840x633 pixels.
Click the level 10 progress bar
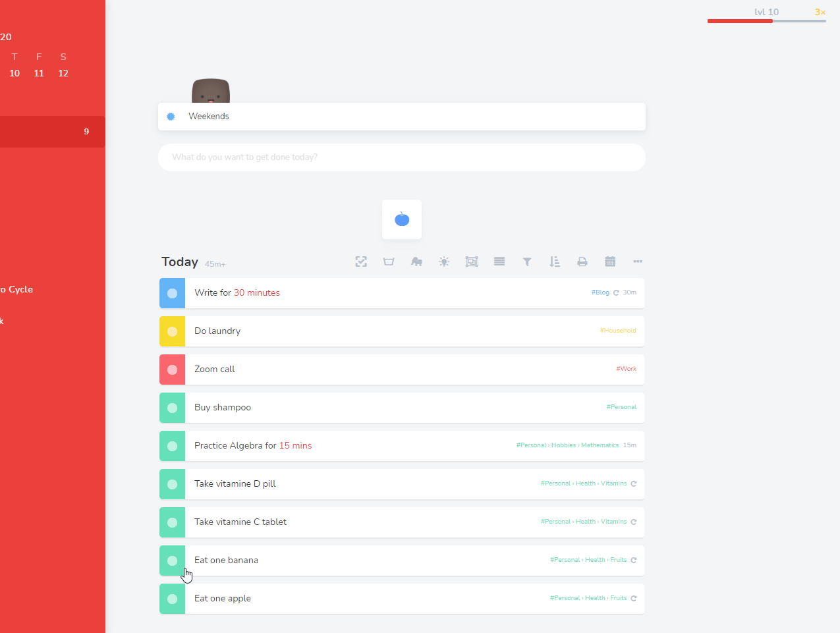(x=767, y=21)
